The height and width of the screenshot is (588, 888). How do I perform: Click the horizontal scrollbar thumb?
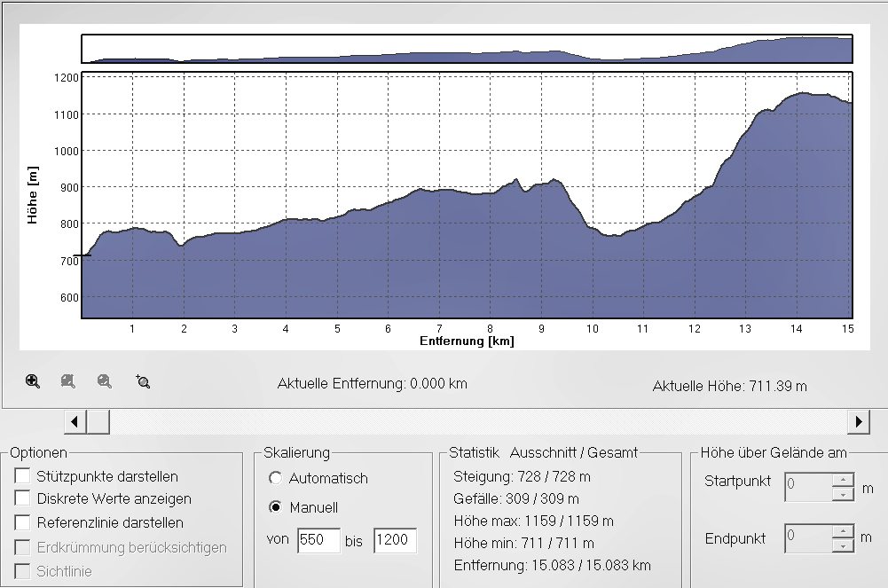point(98,422)
